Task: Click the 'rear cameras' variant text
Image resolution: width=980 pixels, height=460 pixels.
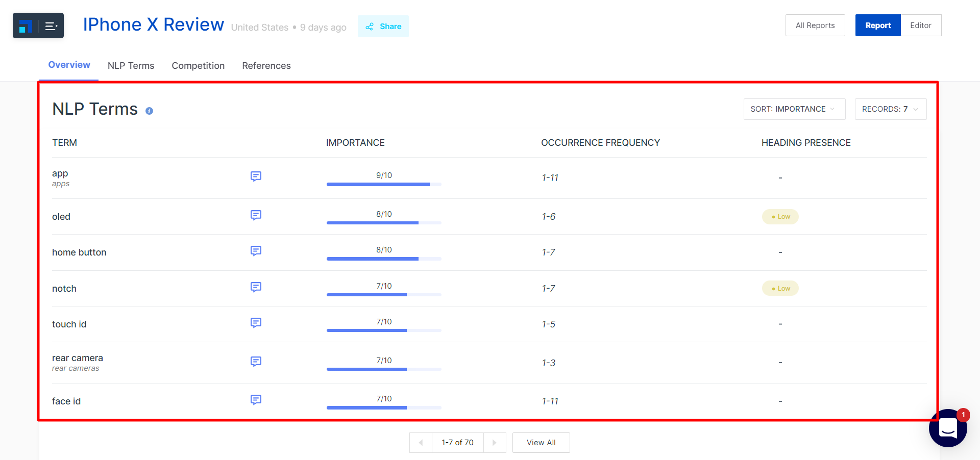Action: 76,368
